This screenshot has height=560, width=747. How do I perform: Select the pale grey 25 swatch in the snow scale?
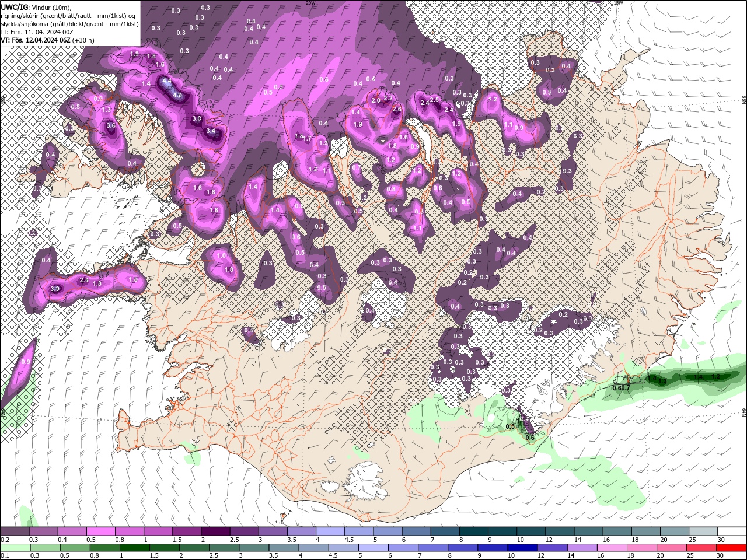tap(703, 531)
